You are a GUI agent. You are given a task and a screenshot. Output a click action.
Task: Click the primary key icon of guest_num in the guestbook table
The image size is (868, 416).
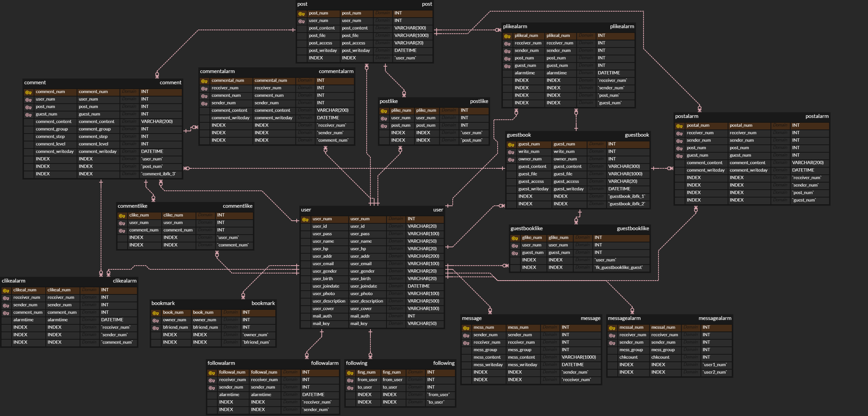tap(511, 144)
